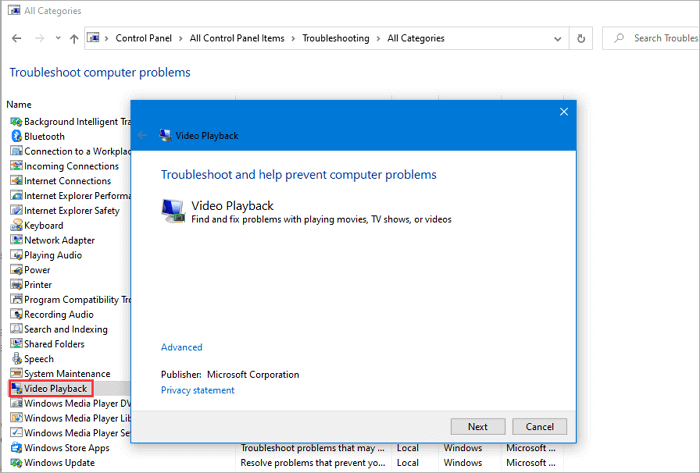Open the Bluetooth troubleshooter
Image resolution: width=700 pixels, height=473 pixels.
click(44, 136)
